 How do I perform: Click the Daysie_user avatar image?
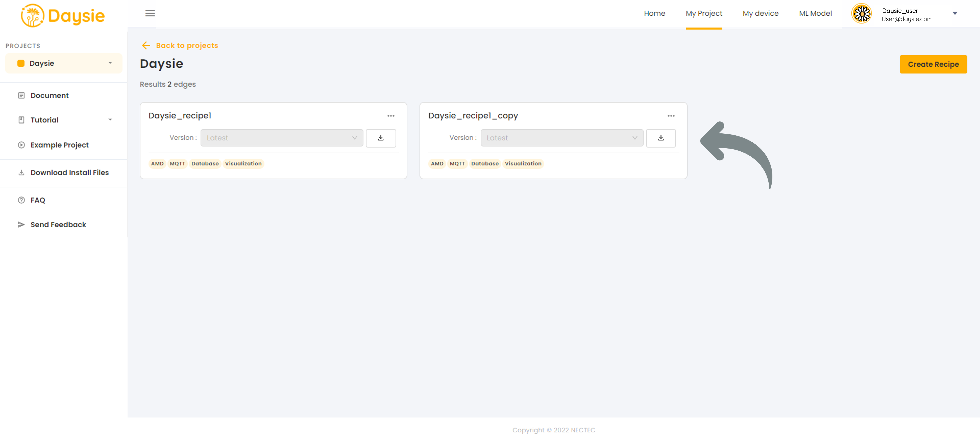click(x=862, y=14)
